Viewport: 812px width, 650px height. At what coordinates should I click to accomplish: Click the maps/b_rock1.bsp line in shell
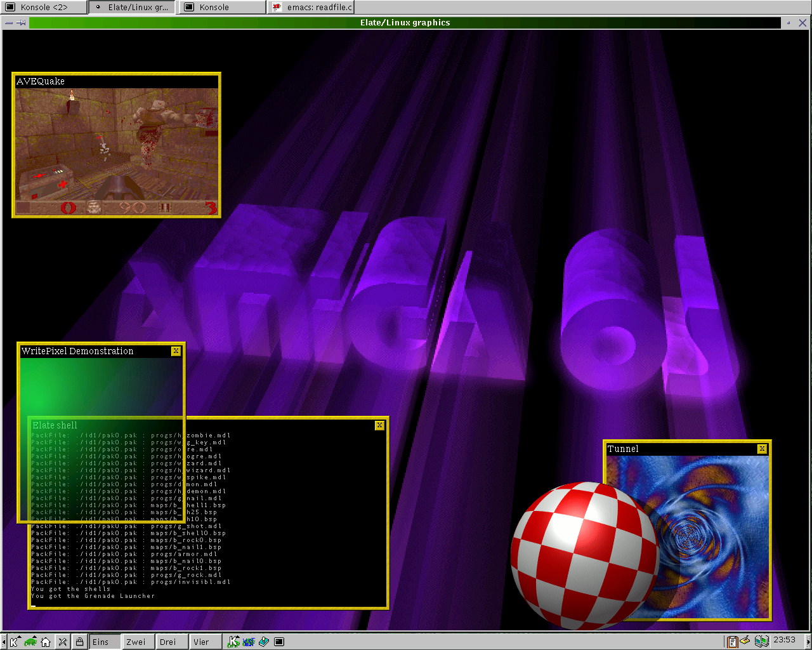pos(126,568)
